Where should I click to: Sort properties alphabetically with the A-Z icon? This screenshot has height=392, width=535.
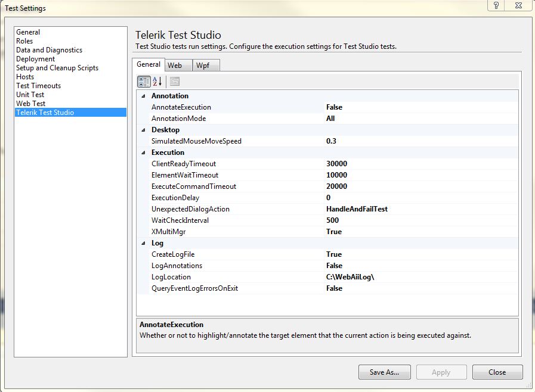(157, 82)
